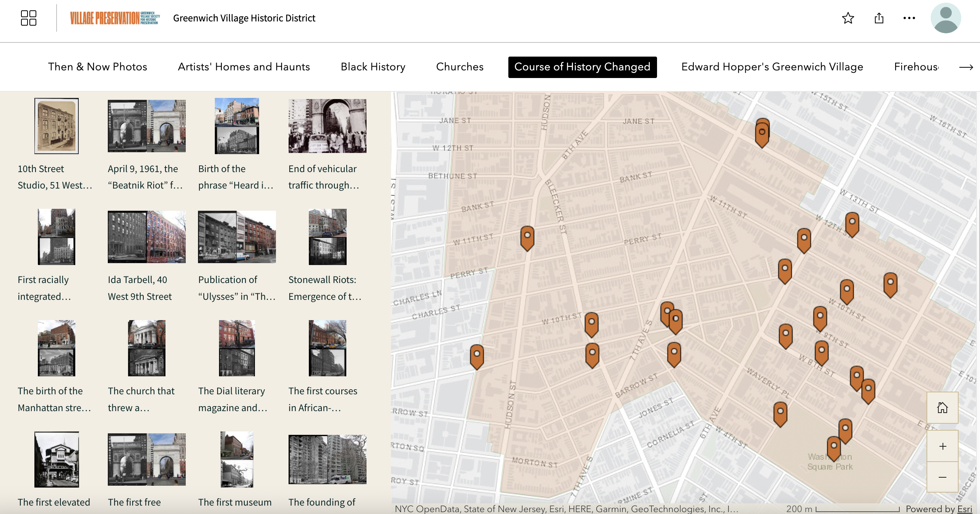Click the Esri link in attribution

click(x=964, y=509)
